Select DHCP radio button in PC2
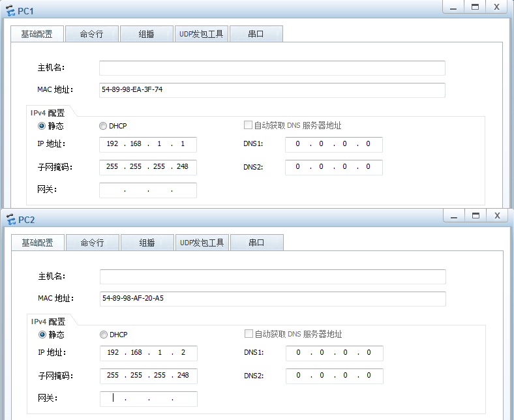The height and width of the screenshot is (420, 514). click(104, 335)
